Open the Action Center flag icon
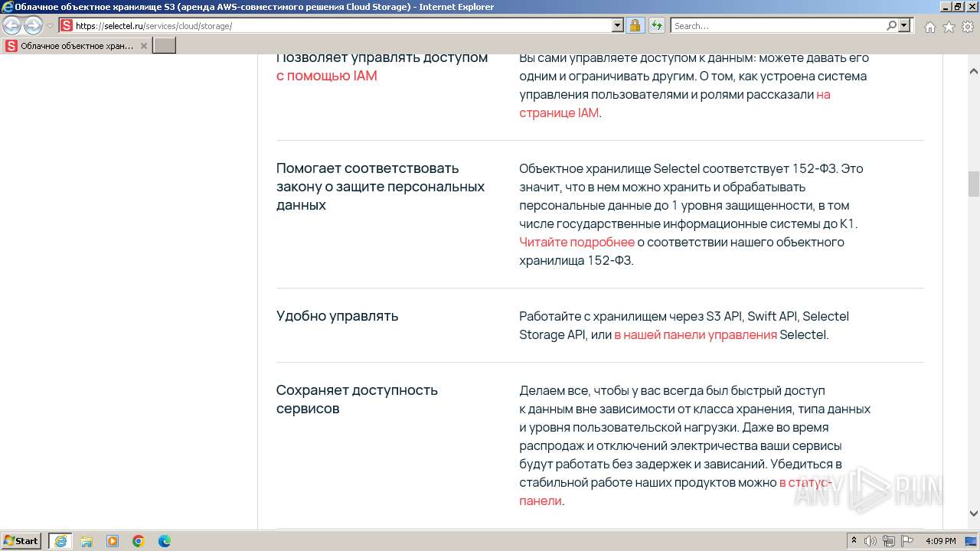 pos(906,541)
